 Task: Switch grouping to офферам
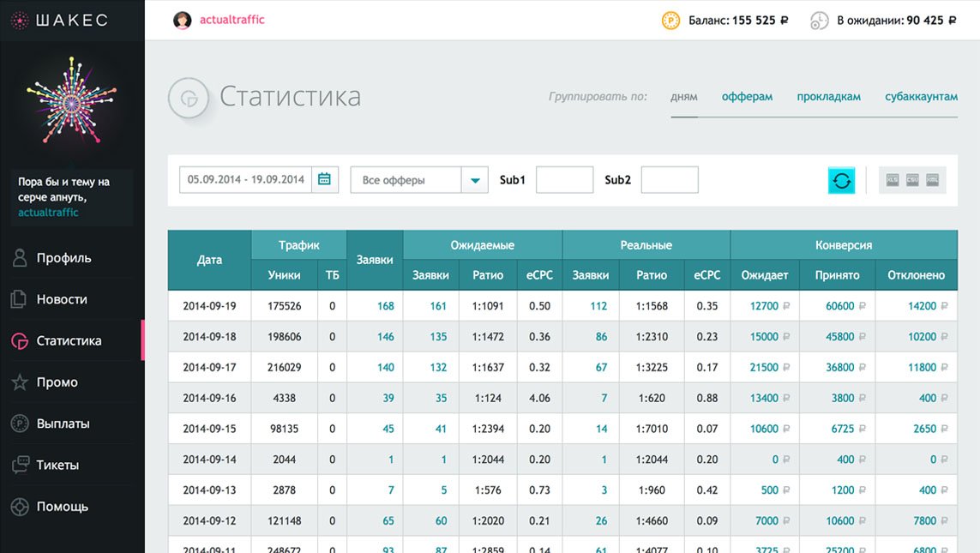(x=747, y=96)
